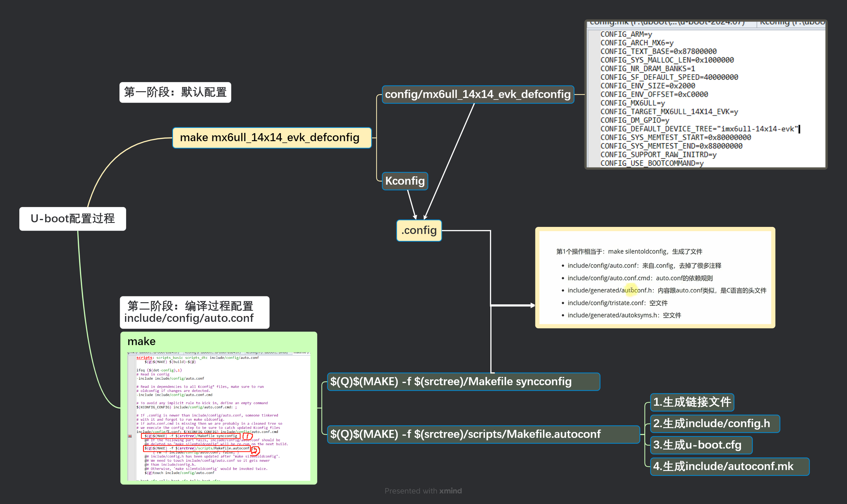Select the config/mx6ull_14x14_evk_defconfig topic
The width and height of the screenshot is (847, 504).
(477, 94)
